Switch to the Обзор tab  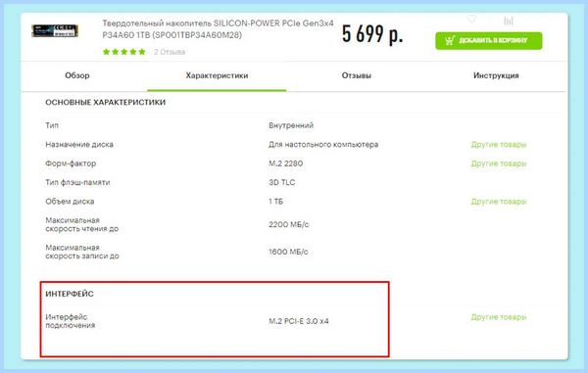pyautogui.click(x=77, y=75)
